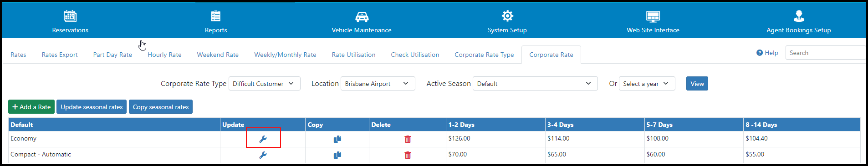
Task: Delete Compact - Automatic rate via trash icon
Action: 408,155
